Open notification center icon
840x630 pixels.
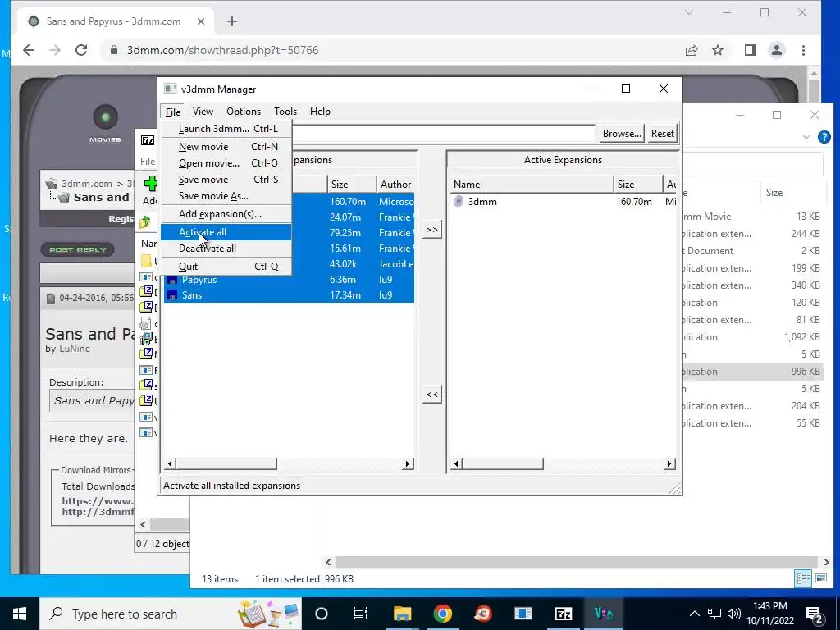tap(815, 614)
